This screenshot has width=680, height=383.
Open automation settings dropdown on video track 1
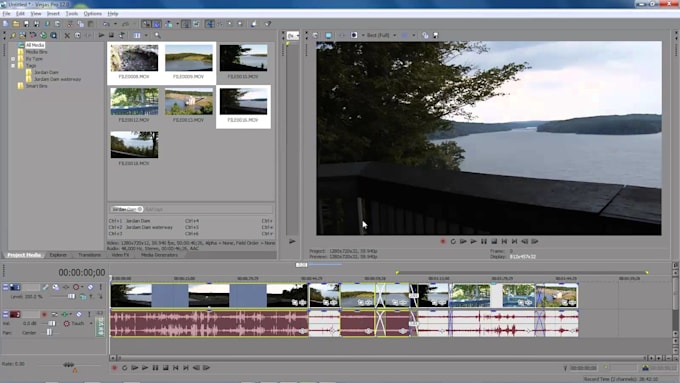click(82, 287)
